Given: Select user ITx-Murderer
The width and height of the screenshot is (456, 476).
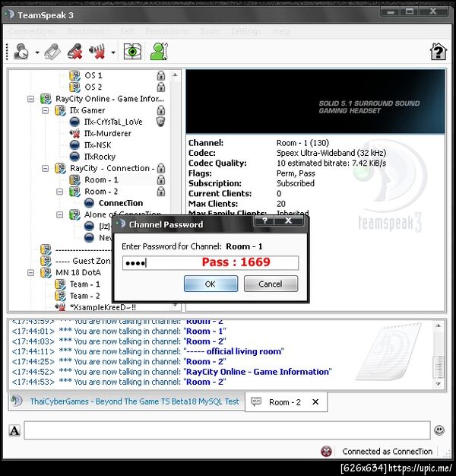Looking at the screenshot, I should pyautogui.click(x=108, y=134).
